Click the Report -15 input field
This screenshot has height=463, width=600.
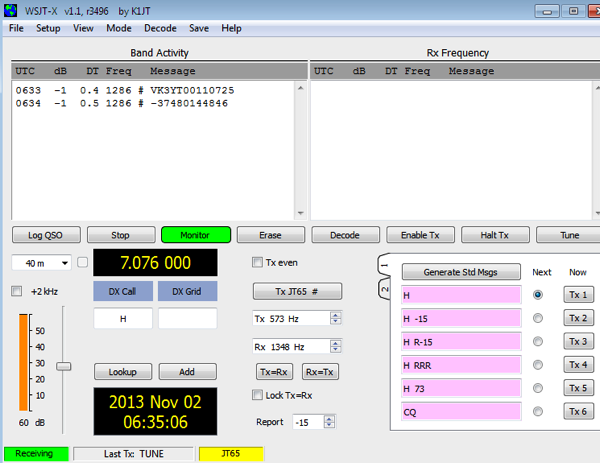tap(308, 422)
